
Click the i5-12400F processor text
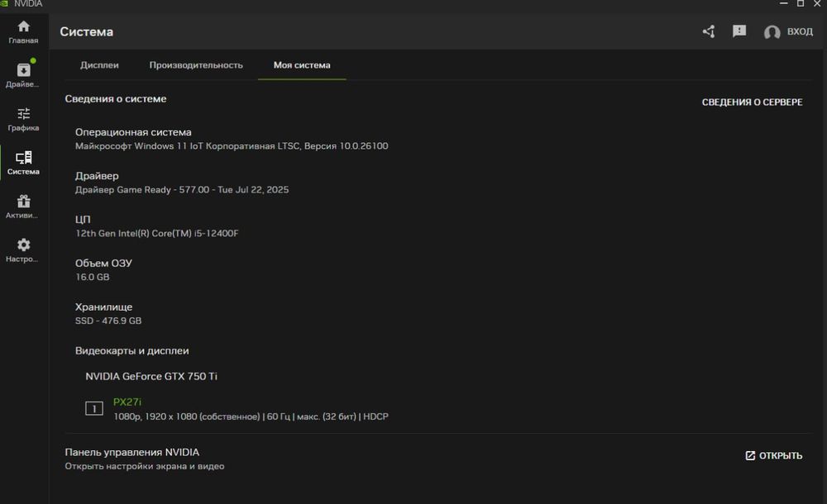tap(156, 234)
